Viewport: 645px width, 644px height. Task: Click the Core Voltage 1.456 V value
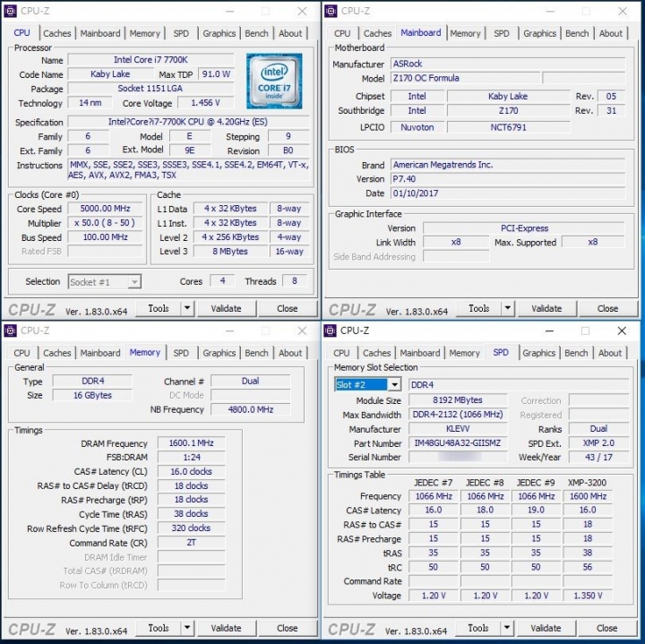point(205,103)
